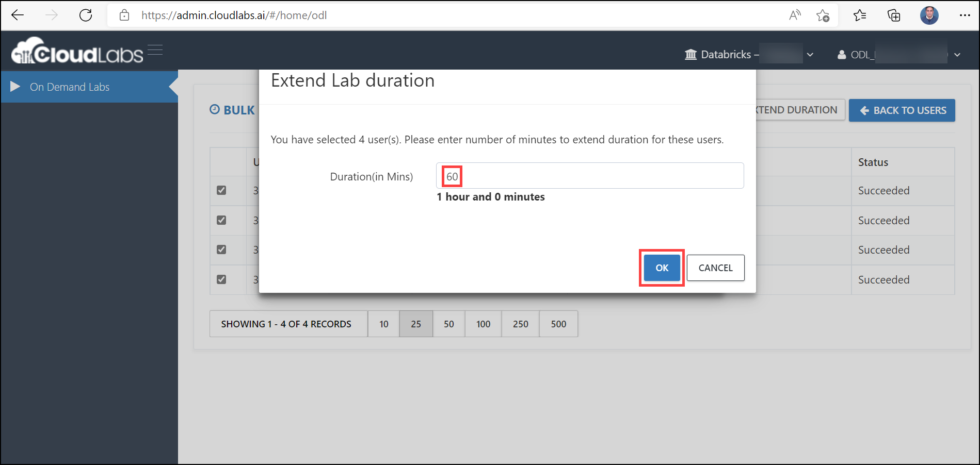Show 50 records per page
The height and width of the screenshot is (465, 980).
(x=449, y=324)
